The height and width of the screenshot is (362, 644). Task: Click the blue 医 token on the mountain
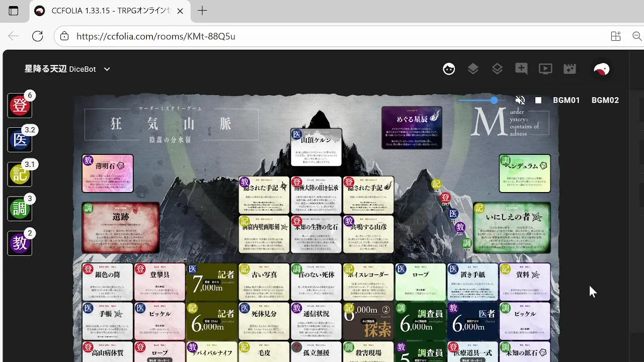pyautogui.click(x=453, y=214)
